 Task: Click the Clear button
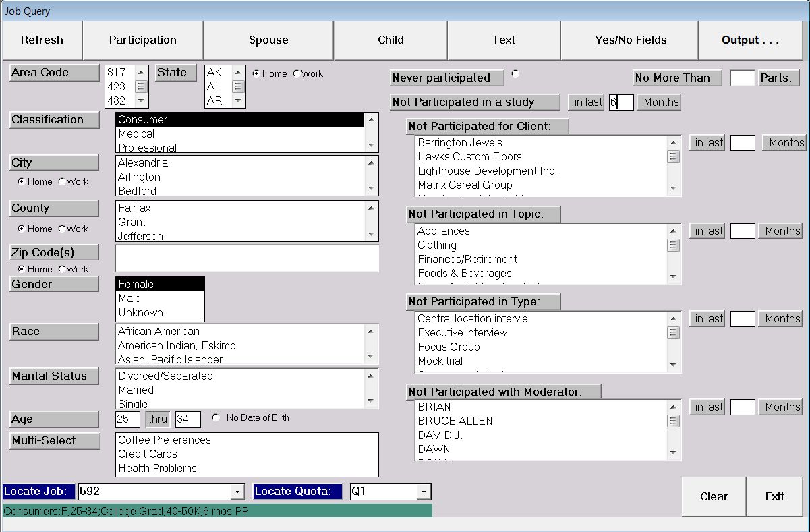click(x=714, y=496)
